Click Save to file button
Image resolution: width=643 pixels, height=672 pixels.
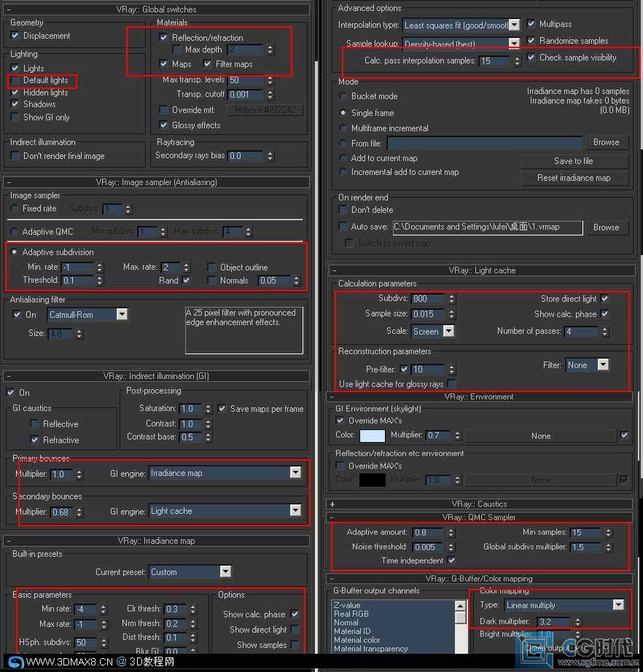pos(574,161)
